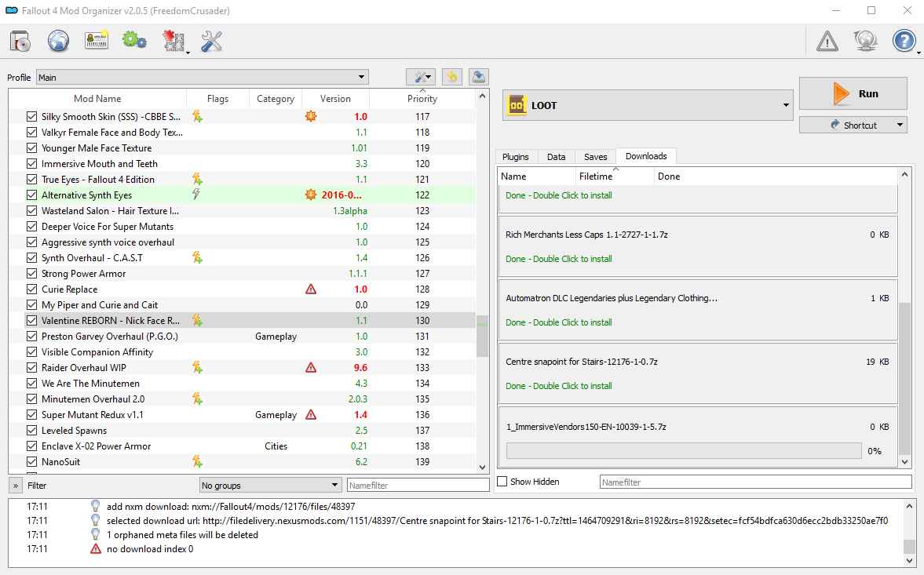
Task: Click warning triangle on Super Mutant Redux
Action: point(311,415)
